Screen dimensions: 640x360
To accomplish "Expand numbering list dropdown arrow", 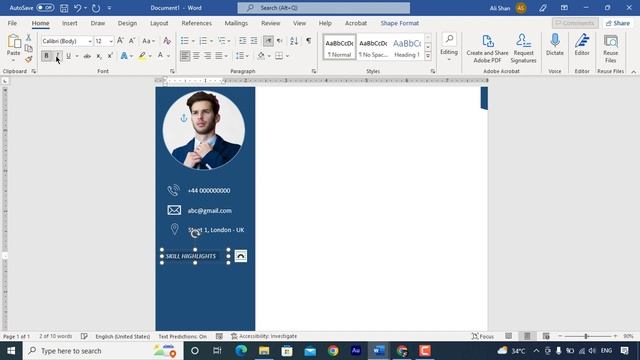I will (x=211, y=41).
